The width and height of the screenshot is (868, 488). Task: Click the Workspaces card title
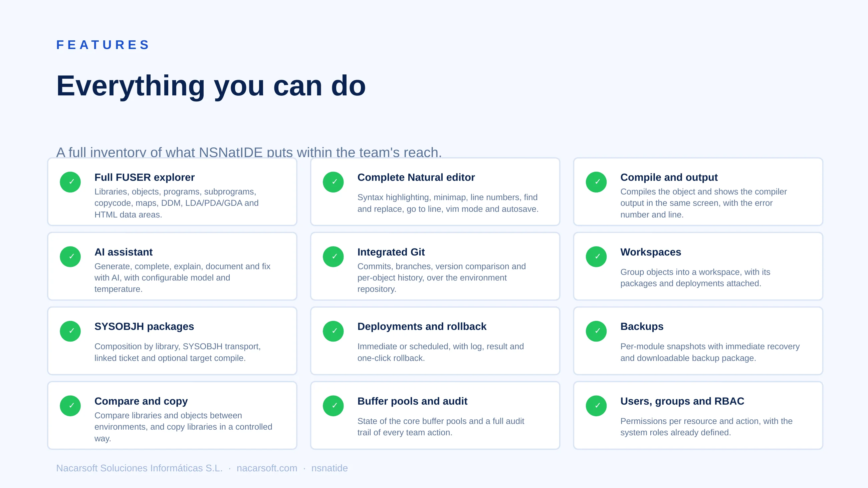[x=651, y=252]
